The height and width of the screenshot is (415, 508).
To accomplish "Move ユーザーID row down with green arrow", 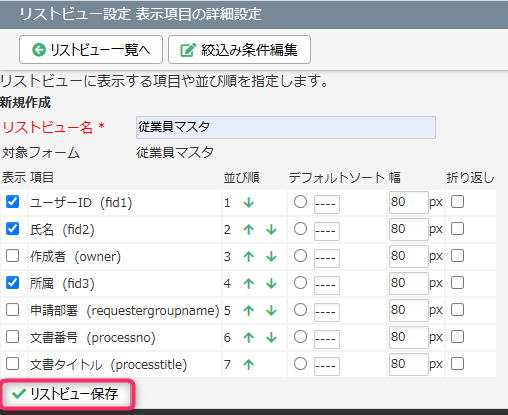I will click(x=249, y=202).
